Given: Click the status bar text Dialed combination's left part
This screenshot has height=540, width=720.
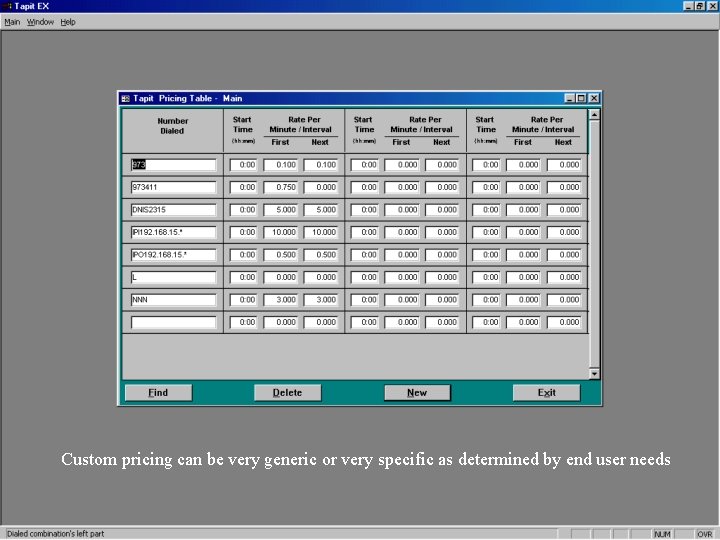Looking at the screenshot, I should 56,534.
